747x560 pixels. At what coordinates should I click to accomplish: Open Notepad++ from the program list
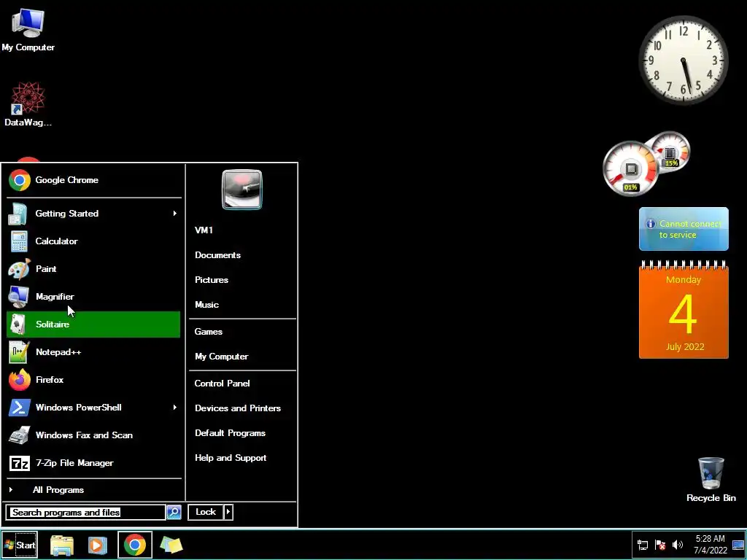point(93,352)
